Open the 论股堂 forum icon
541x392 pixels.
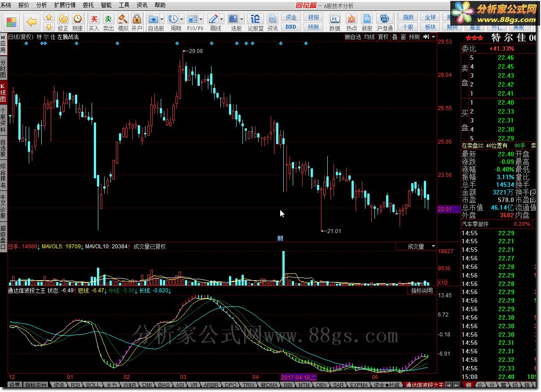tap(255, 22)
